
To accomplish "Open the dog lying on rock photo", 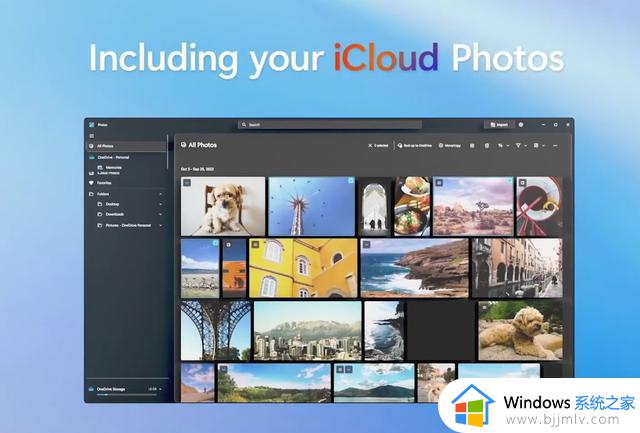I will [520, 331].
